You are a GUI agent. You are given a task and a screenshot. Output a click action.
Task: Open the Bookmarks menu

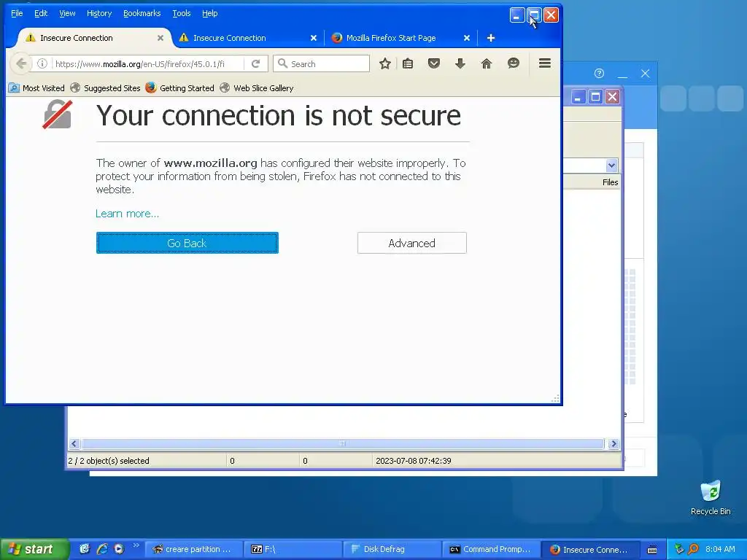pyautogui.click(x=142, y=13)
